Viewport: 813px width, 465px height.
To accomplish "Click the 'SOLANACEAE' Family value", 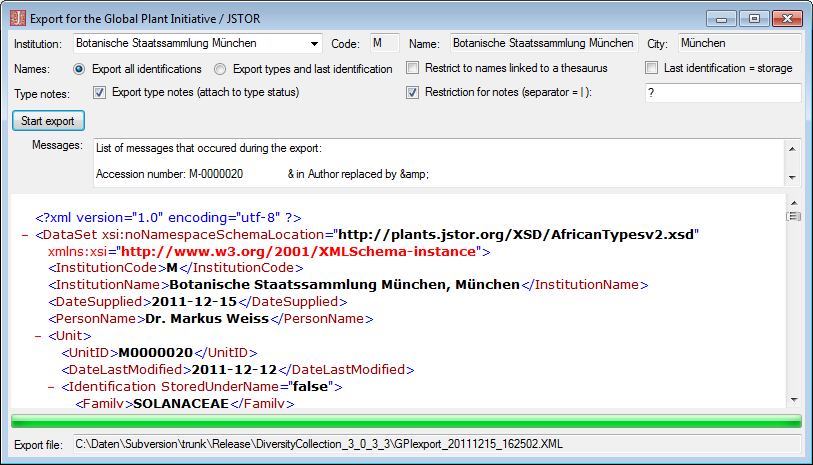I will pyautogui.click(x=181, y=403).
